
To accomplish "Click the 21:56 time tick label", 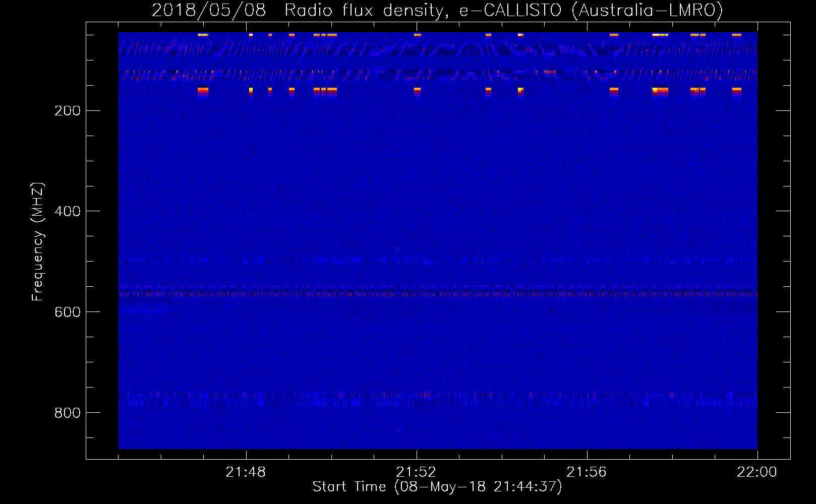I will [587, 472].
